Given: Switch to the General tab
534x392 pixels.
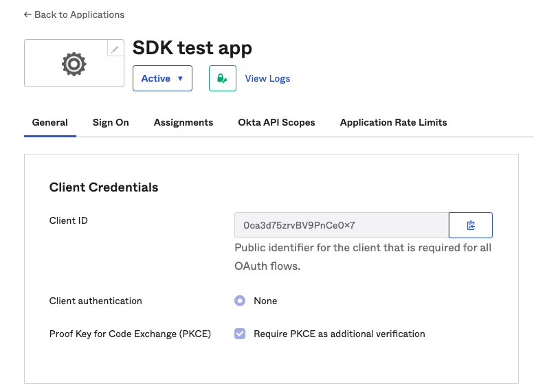Looking at the screenshot, I should 50,122.
